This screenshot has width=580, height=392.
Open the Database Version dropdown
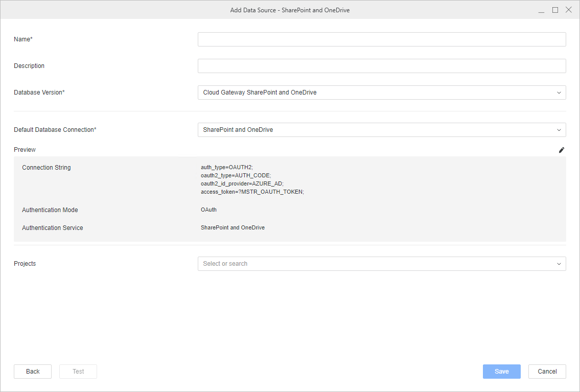[381, 93]
